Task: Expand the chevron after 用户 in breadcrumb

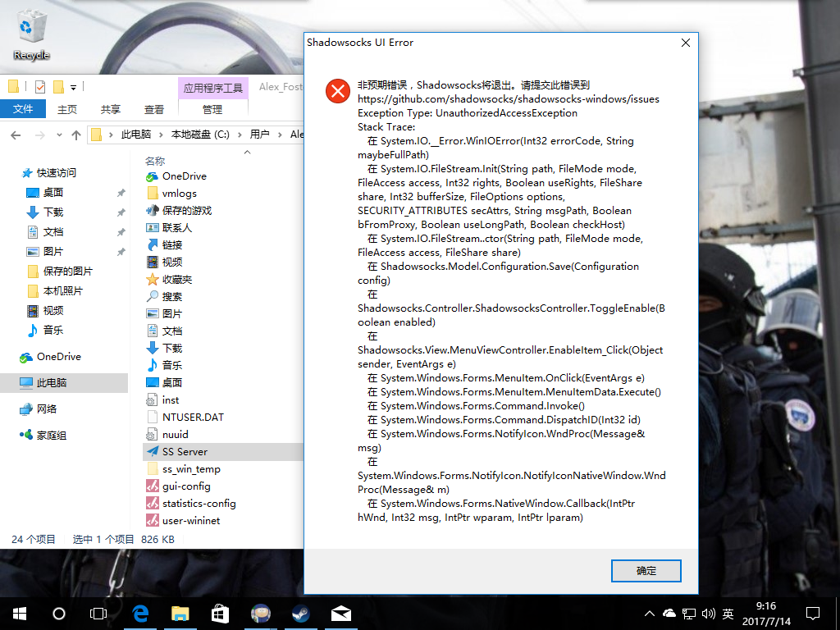Action: [x=280, y=135]
